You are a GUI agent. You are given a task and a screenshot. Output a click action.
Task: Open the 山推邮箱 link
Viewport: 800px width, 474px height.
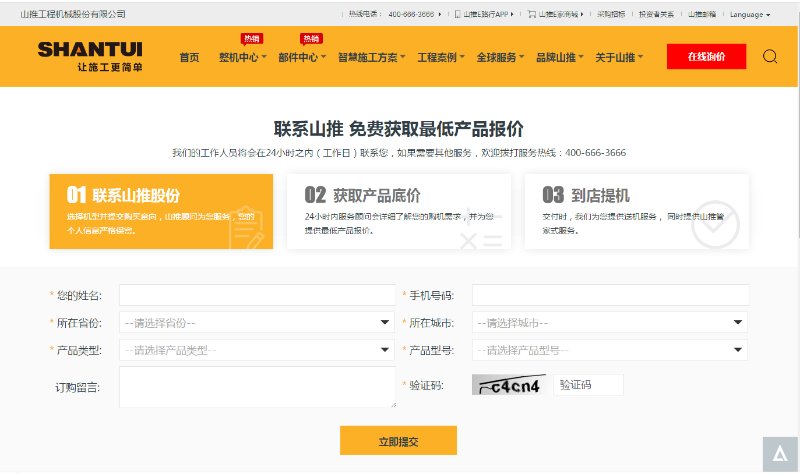pos(702,14)
